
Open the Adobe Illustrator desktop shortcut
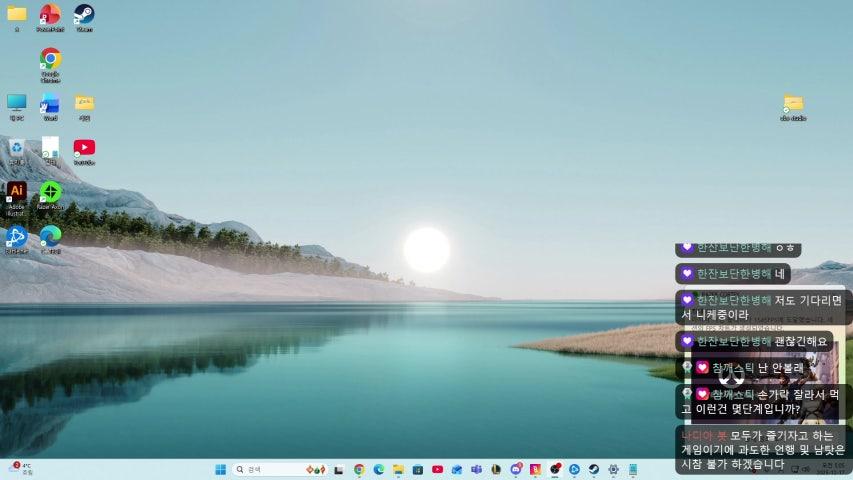16,191
